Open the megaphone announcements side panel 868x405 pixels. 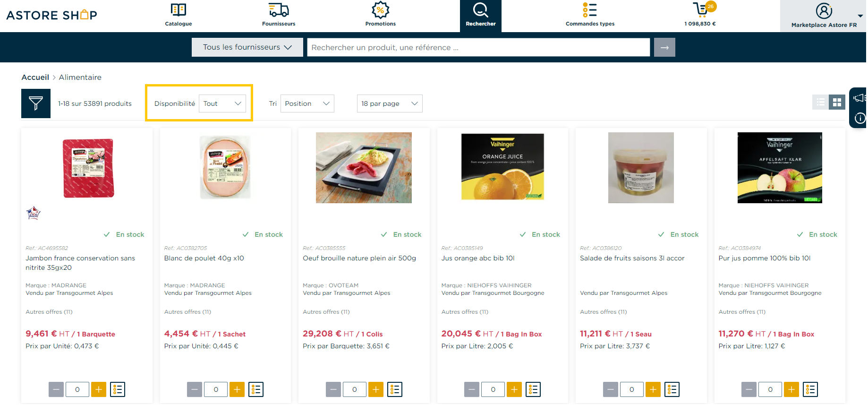859,98
